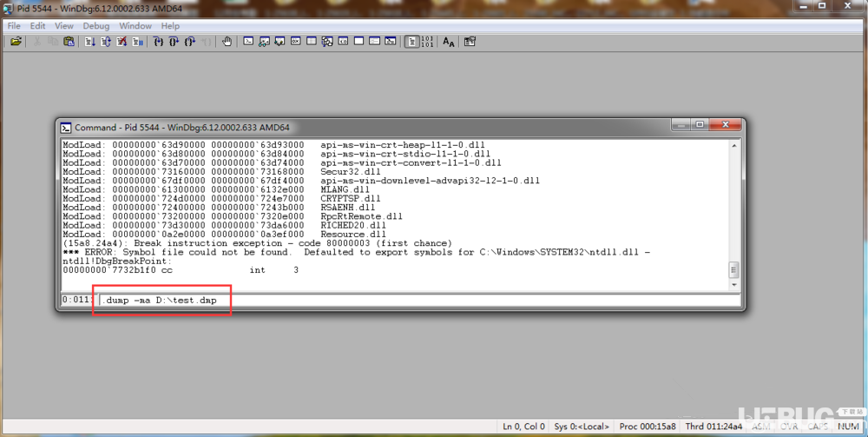Viewport: 868px width, 437px height.
Task: Click the Open Source File folder icon
Action: point(16,42)
